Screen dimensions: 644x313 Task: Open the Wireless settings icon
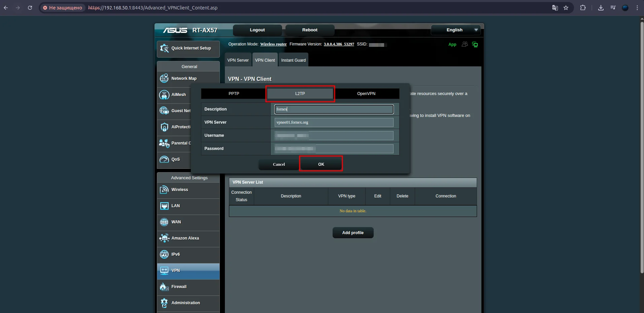164,190
